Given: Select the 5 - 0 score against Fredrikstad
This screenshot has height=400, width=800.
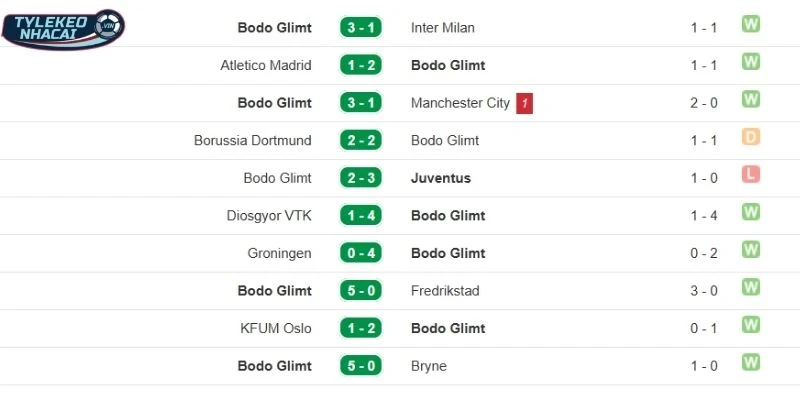Looking at the screenshot, I should point(360,291).
